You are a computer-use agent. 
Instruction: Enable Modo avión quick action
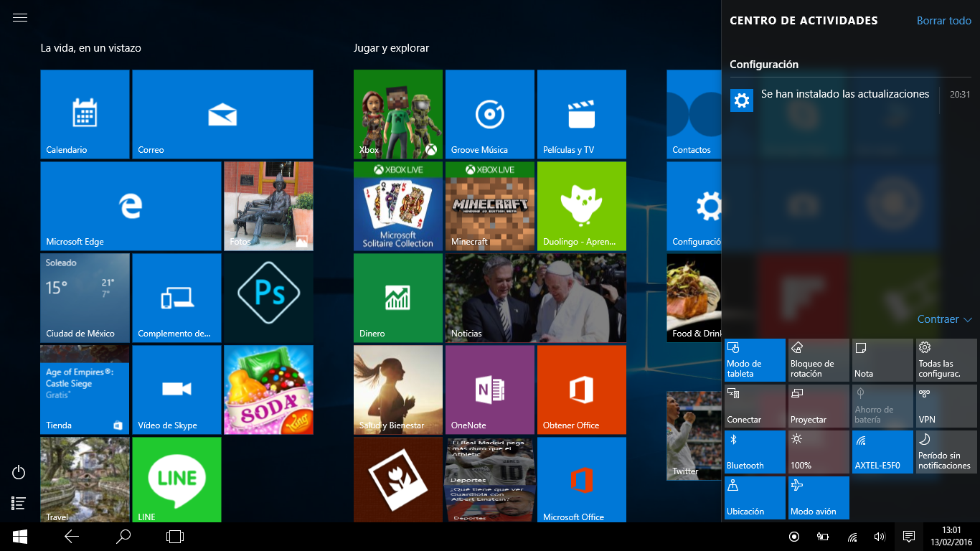(819, 498)
